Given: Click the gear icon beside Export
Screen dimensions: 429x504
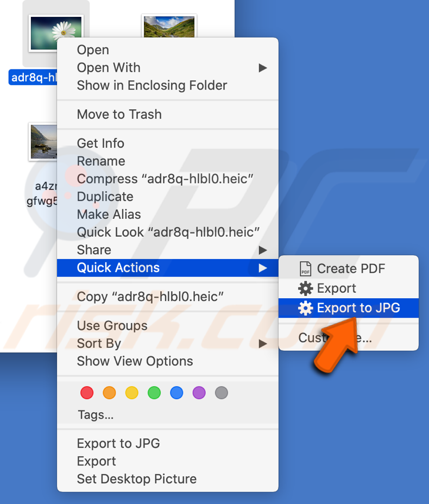Looking at the screenshot, I should (x=305, y=288).
